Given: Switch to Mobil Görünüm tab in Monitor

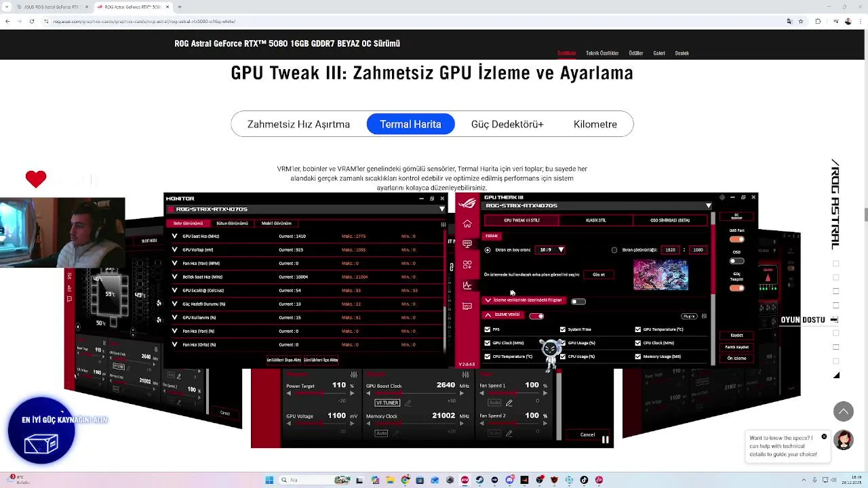Looking at the screenshot, I should click(x=277, y=223).
